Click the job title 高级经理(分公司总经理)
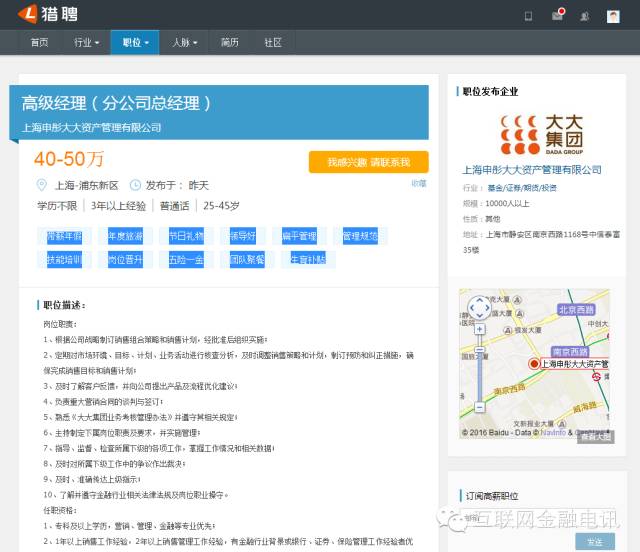 point(116,103)
